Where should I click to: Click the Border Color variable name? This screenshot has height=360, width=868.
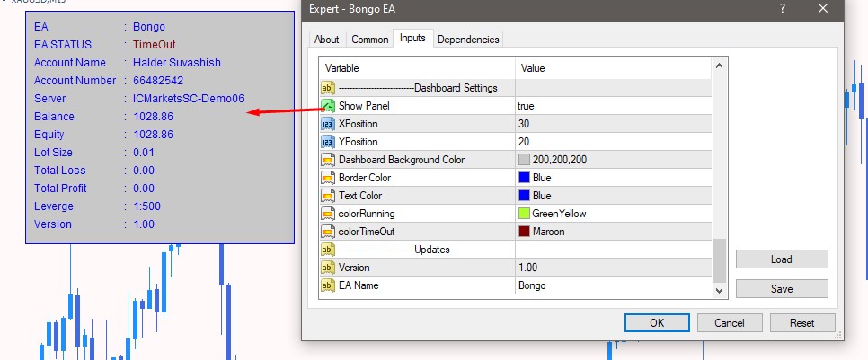[364, 178]
